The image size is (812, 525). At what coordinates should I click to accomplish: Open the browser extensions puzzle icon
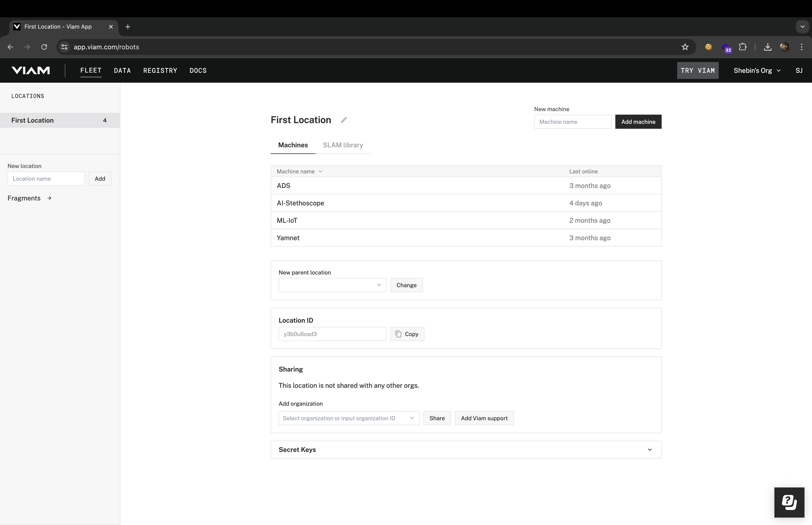pyautogui.click(x=743, y=47)
